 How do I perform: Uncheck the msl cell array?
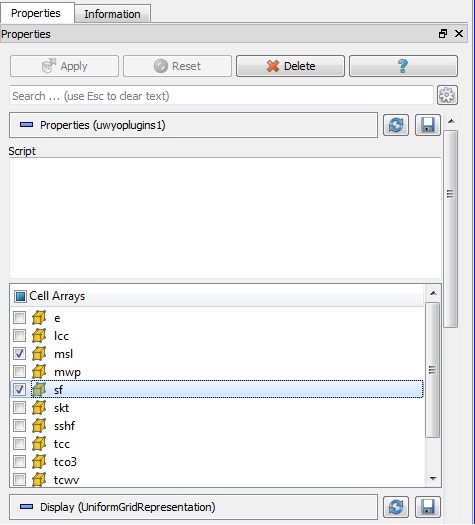click(x=19, y=353)
